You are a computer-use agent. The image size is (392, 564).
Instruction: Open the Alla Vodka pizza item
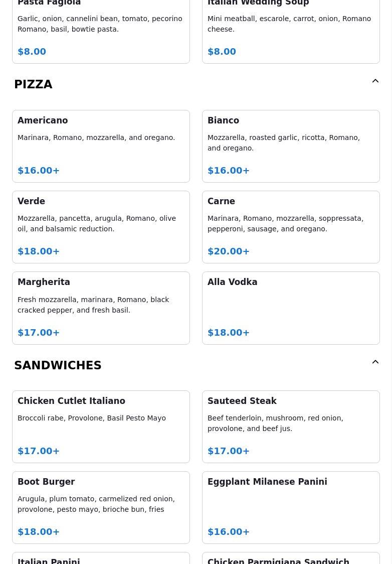click(x=291, y=308)
